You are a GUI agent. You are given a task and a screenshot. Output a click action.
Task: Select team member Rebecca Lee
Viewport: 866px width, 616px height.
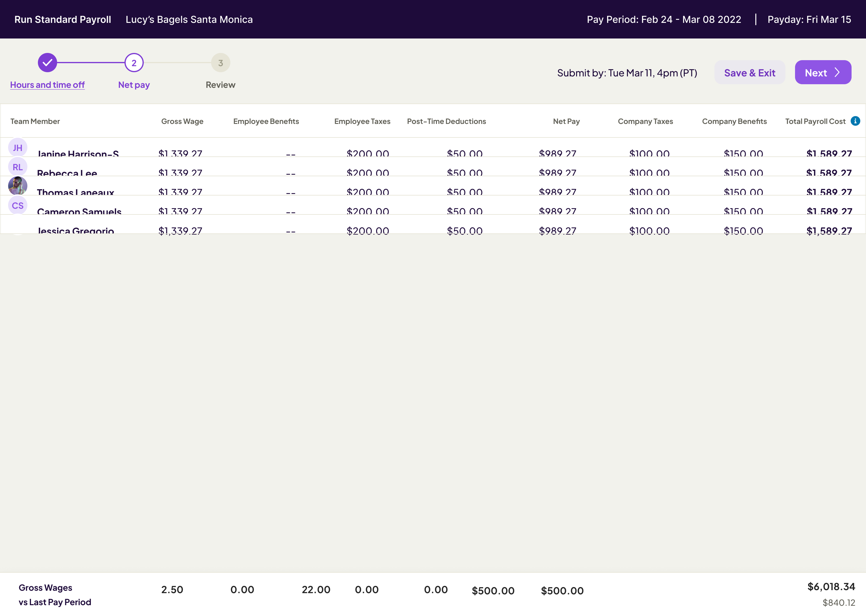[x=67, y=173]
